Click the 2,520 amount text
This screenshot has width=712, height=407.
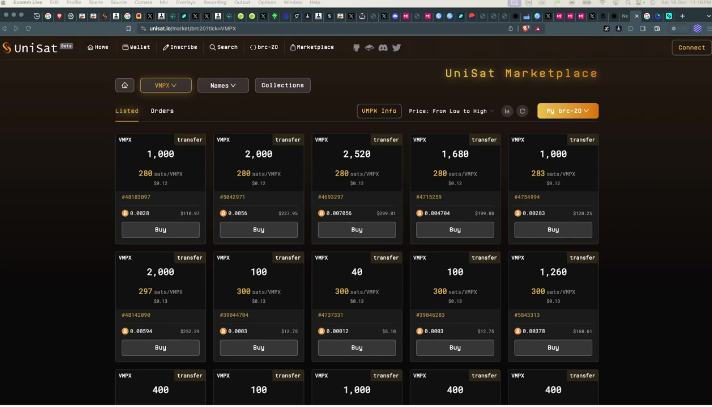pos(357,154)
